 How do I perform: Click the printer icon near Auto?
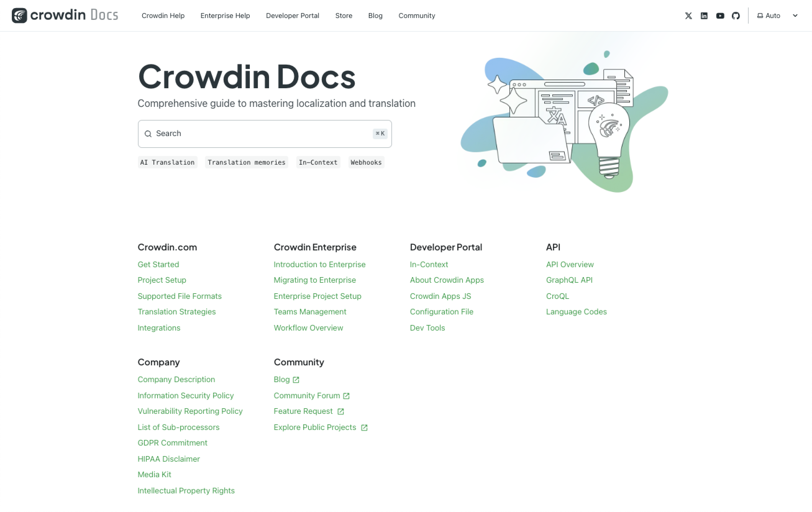point(760,15)
